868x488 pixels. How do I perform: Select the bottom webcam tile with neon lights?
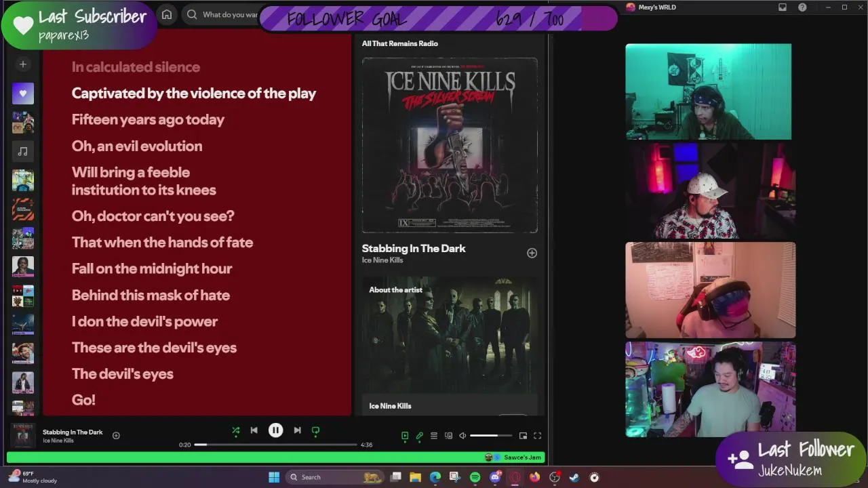(710, 390)
